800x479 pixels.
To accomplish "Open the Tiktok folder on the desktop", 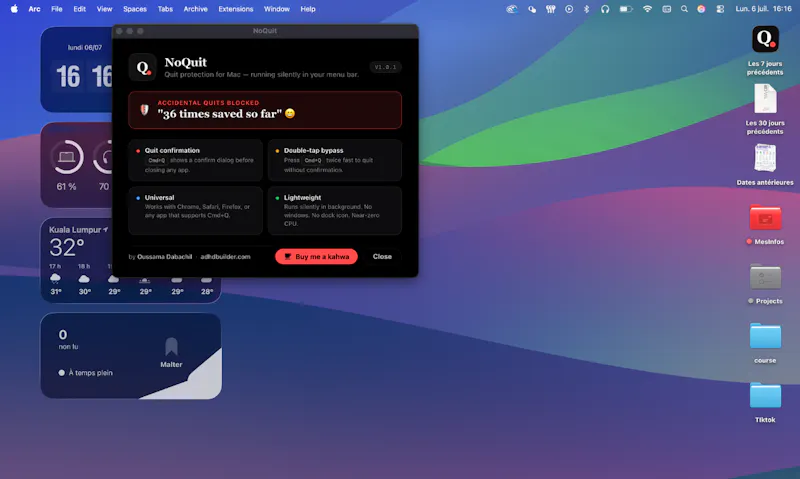I will [x=765, y=395].
